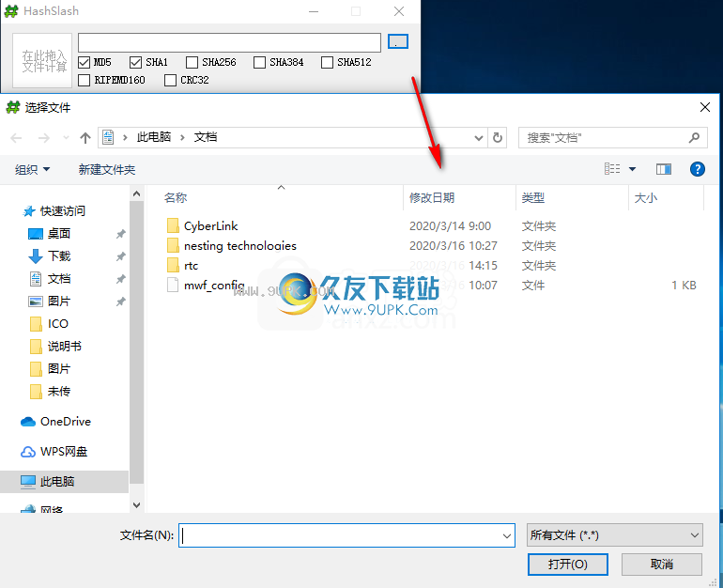The image size is (723, 588).
Task: Click the CyberLink folder icon
Action: (173, 226)
